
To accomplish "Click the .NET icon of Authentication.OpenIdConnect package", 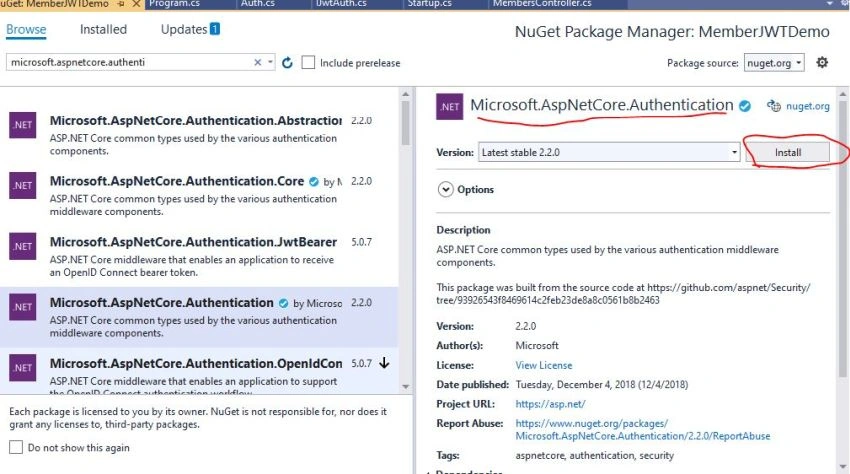I will [23, 368].
